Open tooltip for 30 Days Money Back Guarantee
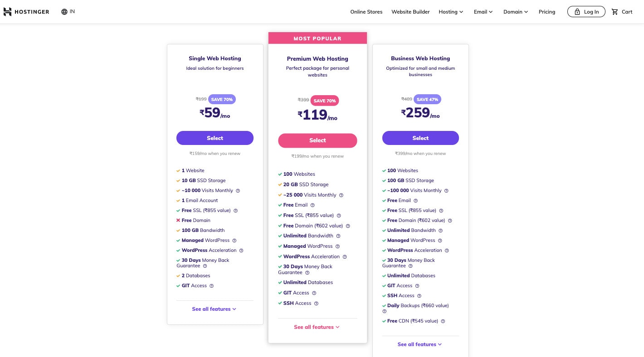The height and width of the screenshot is (357, 644). point(205,266)
